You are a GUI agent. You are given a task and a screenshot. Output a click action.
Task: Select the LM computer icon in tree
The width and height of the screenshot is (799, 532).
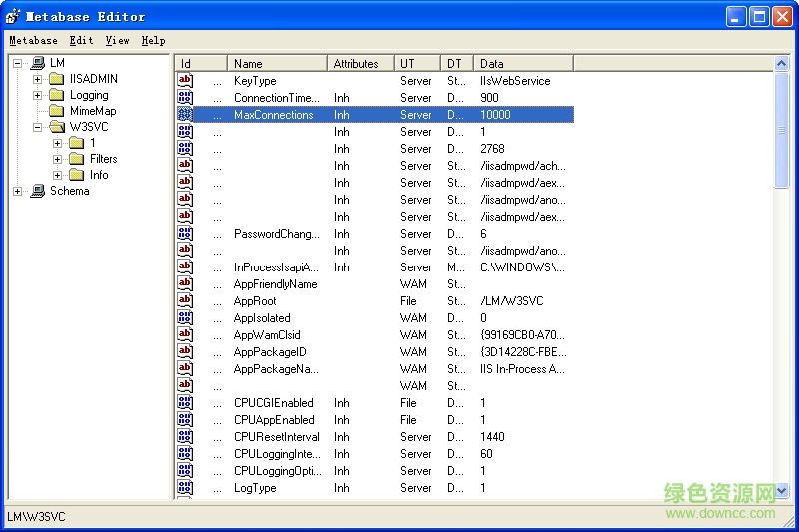click(38, 63)
